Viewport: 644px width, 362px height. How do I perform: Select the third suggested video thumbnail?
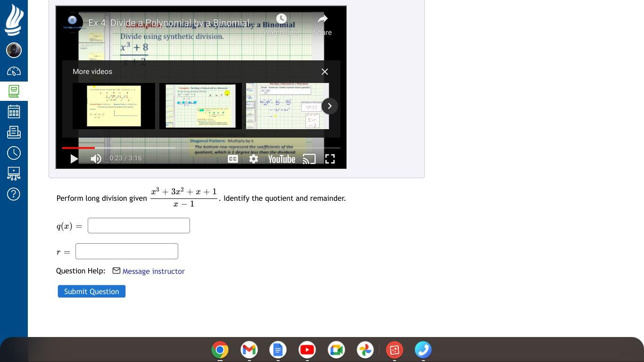(287, 106)
